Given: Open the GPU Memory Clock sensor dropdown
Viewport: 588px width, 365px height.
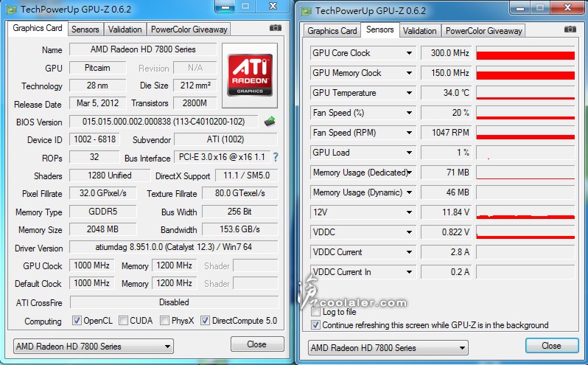Looking at the screenshot, I should (409, 73).
